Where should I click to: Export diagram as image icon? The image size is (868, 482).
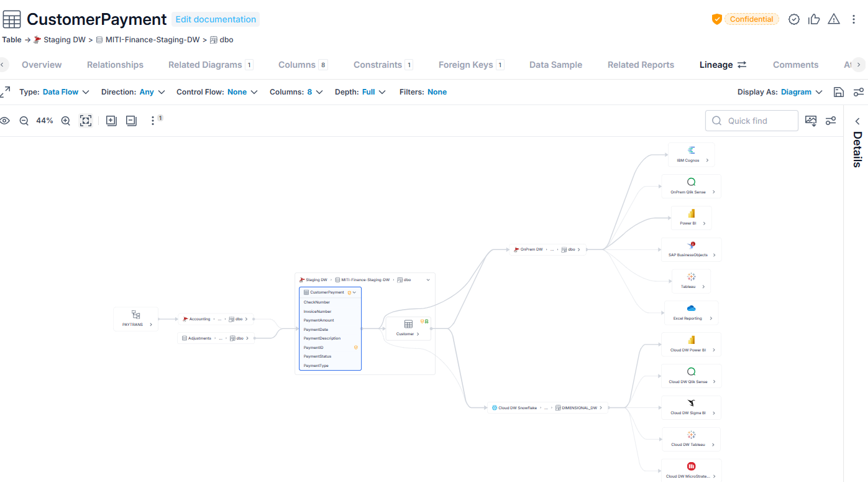[x=811, y=121]
